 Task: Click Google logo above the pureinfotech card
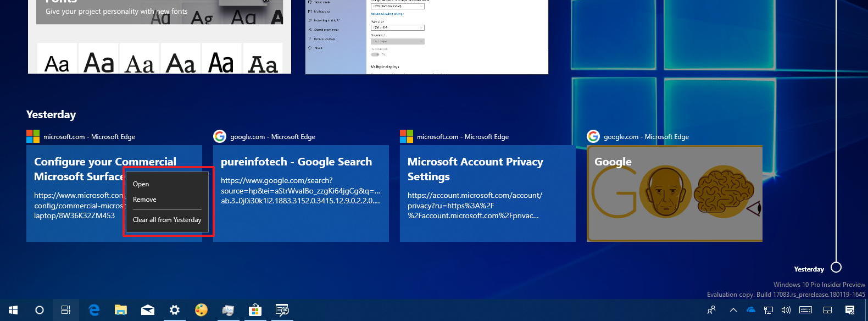[x=220, y=136]
